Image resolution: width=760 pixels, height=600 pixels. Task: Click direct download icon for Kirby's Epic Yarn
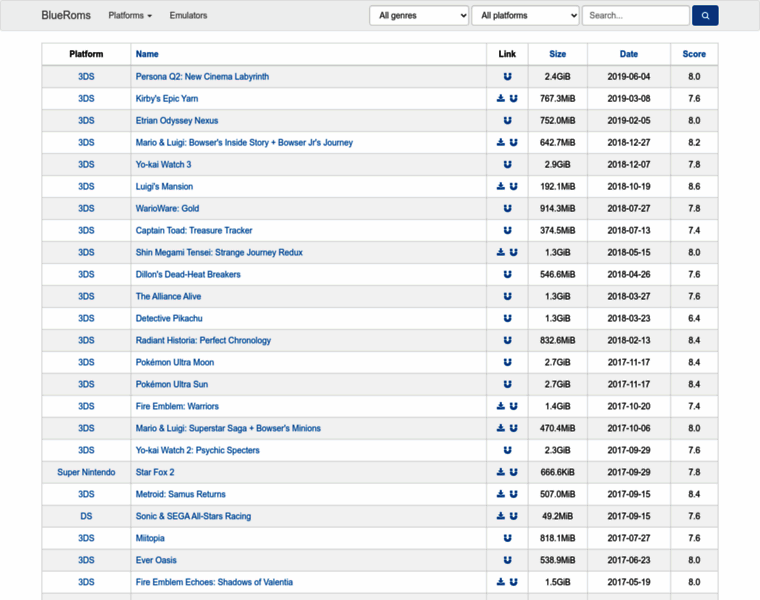click(x=501, y=98)
